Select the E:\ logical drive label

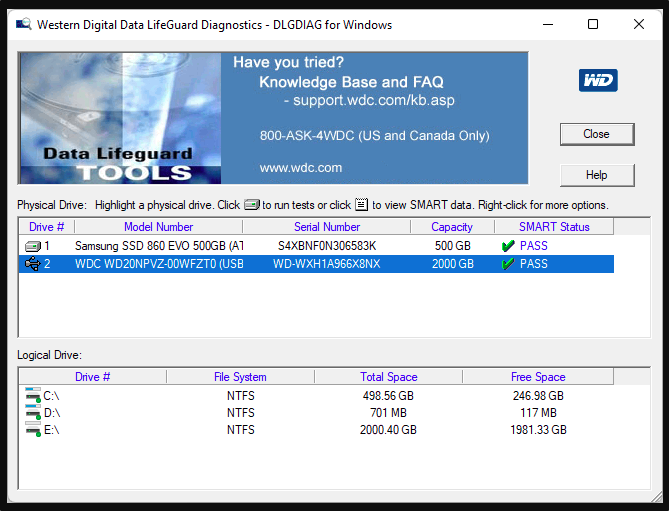[x=52, y=430]
